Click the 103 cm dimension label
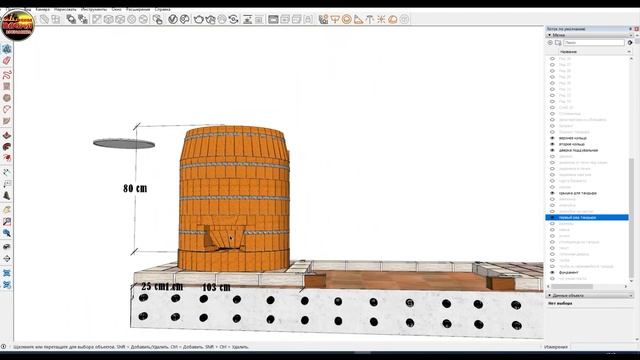The width and height of the screenshot is (640, 360). (216, 287)
